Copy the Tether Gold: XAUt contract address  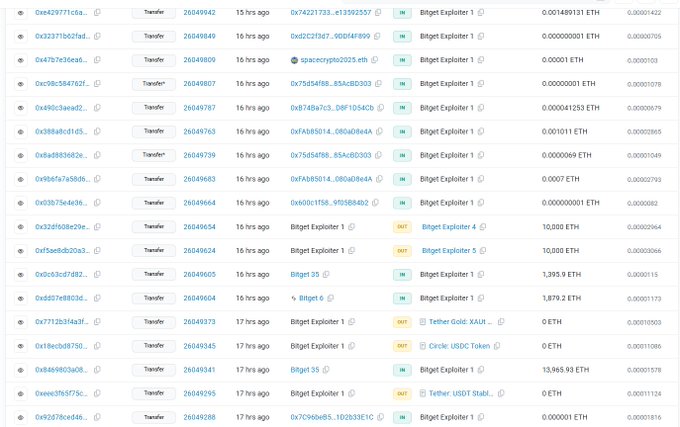[501, 322]
